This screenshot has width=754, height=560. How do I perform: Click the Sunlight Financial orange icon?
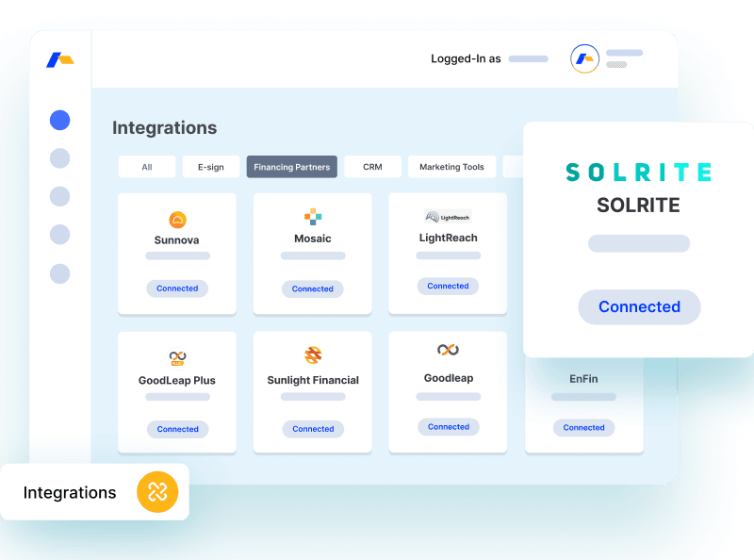coord(313,355)
